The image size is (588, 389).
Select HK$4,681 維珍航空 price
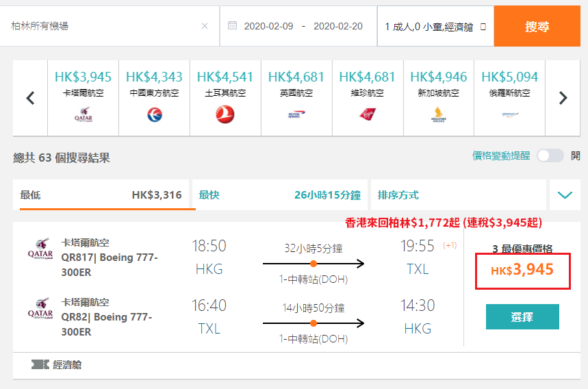click(x=367, y=77)
